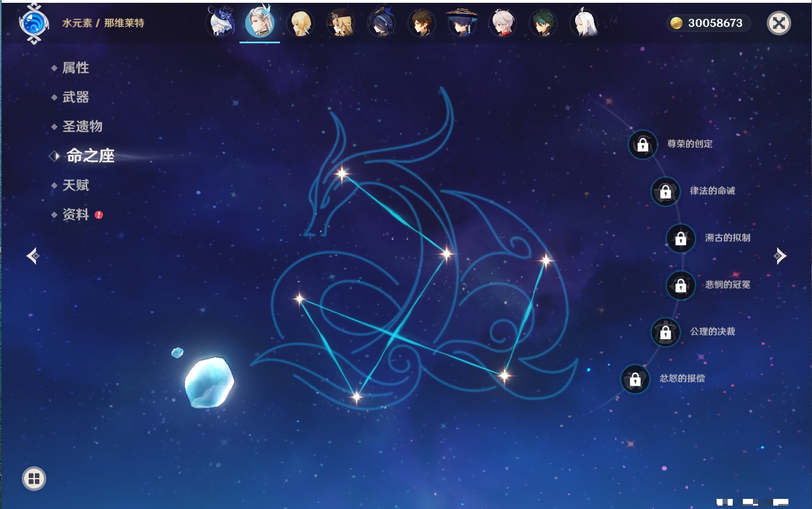
Task: Select Navia's avatar with black hat
Action: click(341, 23)
